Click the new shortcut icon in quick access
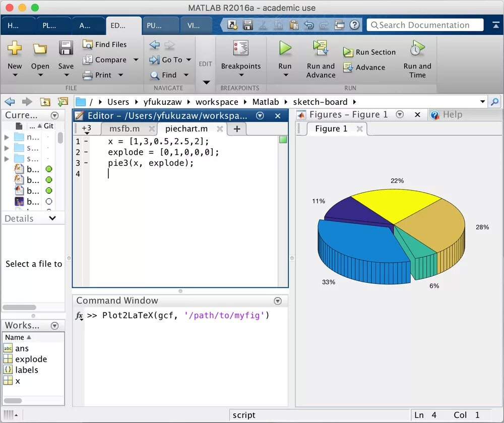 tap(232, 25)
